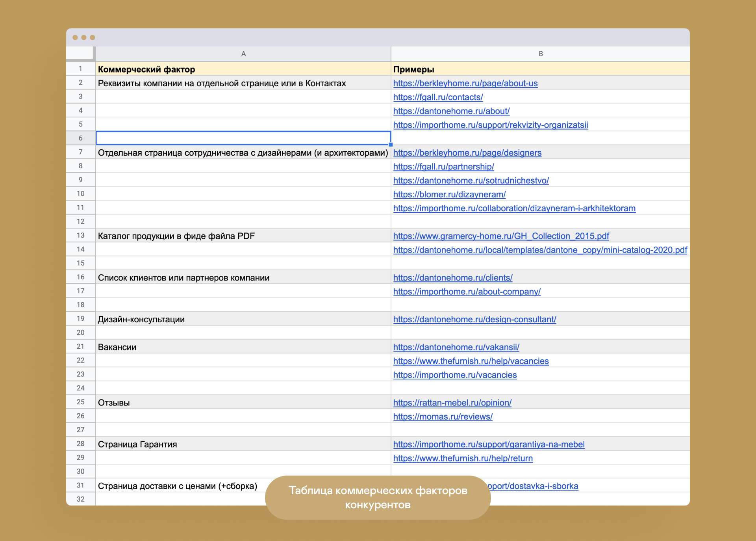
Task: Select the 'Дизайн-консультации' cell
Action: 243,319
